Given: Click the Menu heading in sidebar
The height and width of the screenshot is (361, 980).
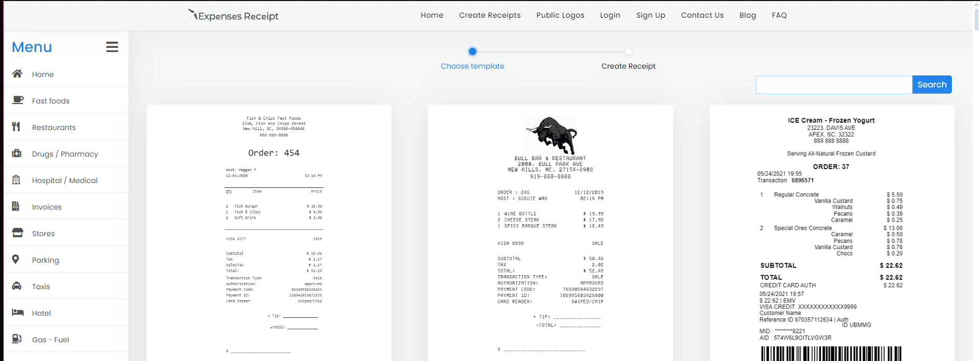Looking at the screenshot, I should pyautogui.click(x=32, y=47).
